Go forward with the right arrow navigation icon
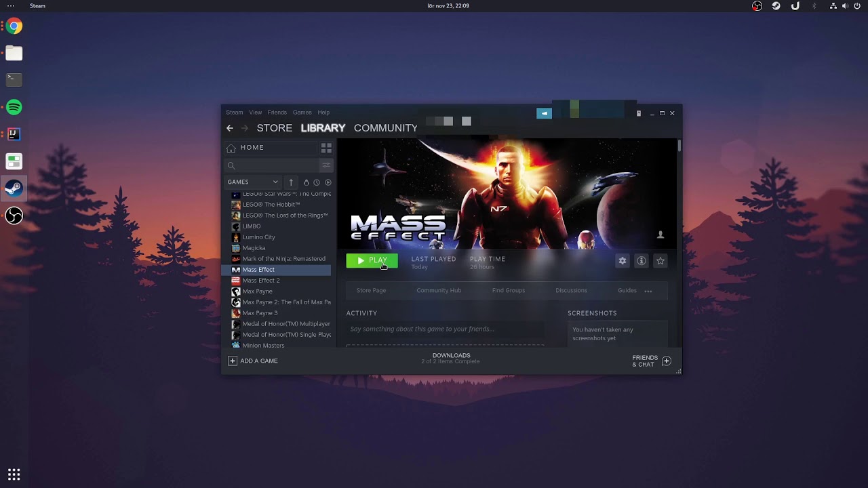Screen dimensions: 868x488 tap(245, 128)
